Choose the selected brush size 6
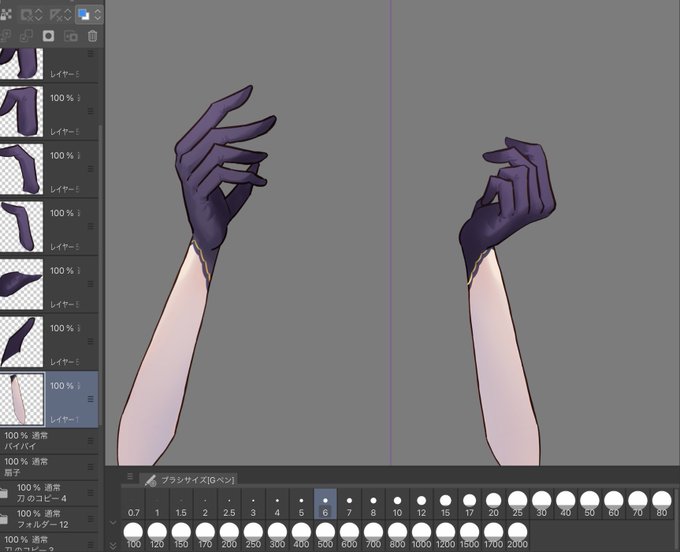 325,504
